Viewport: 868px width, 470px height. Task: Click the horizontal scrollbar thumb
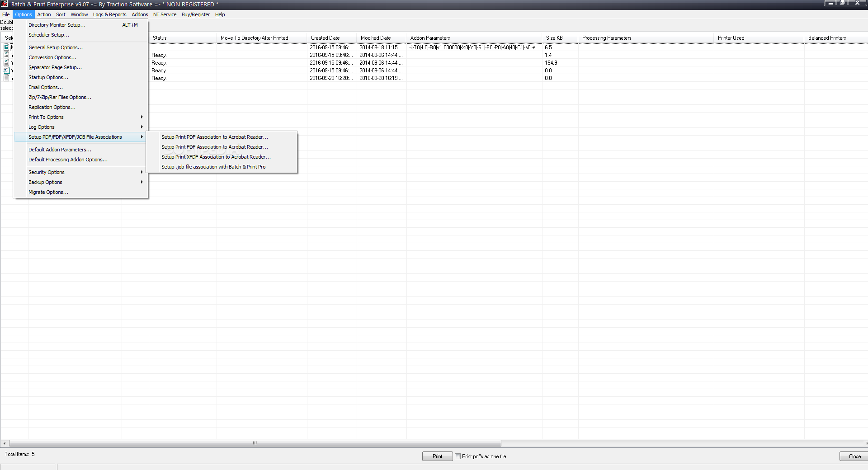[255, 443]
